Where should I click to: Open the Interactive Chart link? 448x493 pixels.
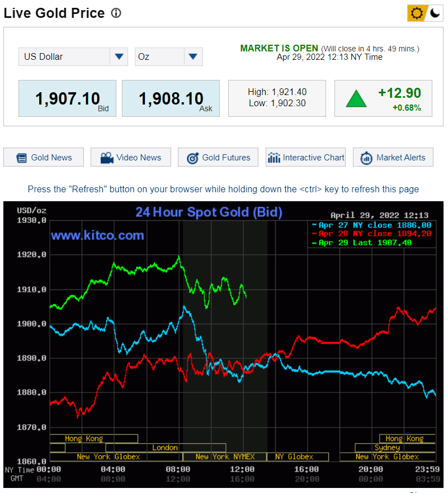tap(305, 157)
